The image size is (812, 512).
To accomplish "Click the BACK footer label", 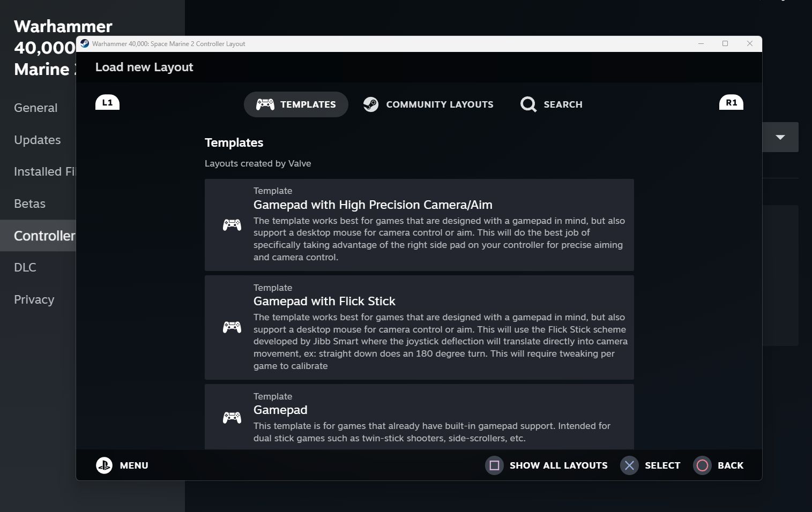I will [x=731, y=465].
